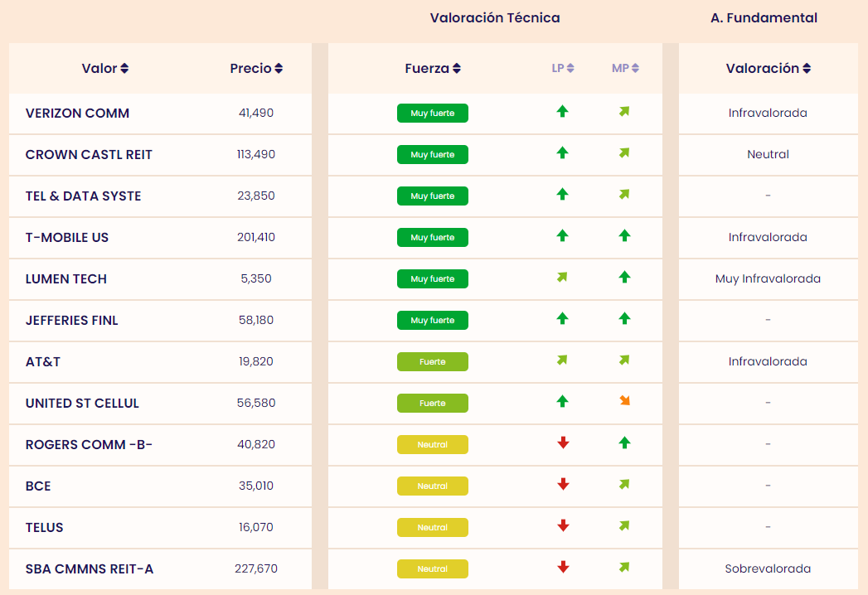The height and width of the screenshot is (595, 868).
Task: Click the Muy fuerte badge for TEL & DATA SYSTE
Action: [x=433, y=196]
